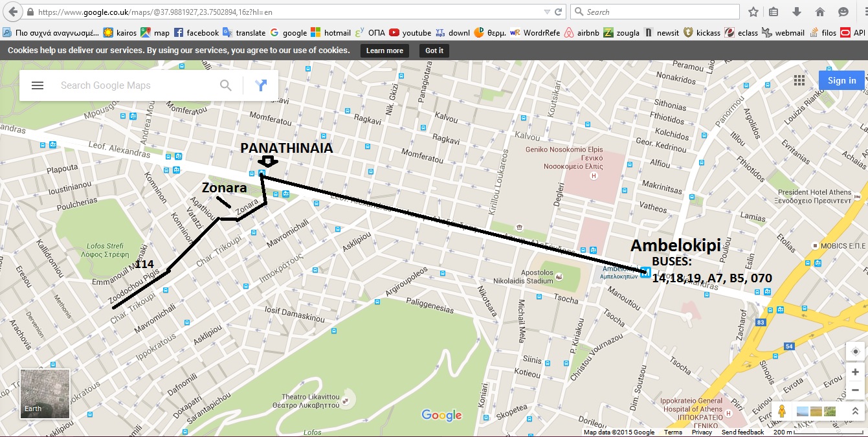Go back with the browser back arrow

[x=12, y=12]
